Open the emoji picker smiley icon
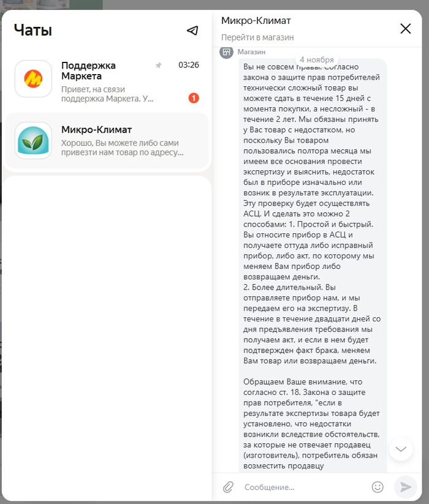 point(378,487)
